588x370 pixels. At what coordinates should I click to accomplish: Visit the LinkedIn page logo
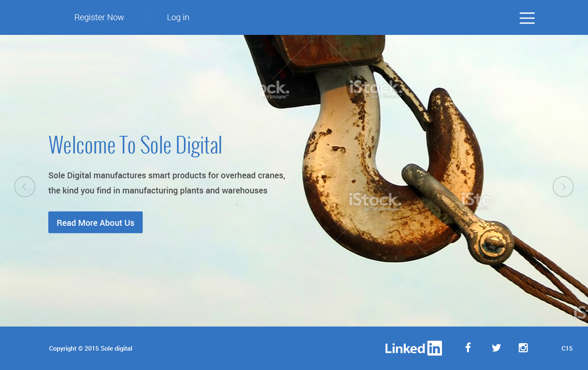(413, 348)
